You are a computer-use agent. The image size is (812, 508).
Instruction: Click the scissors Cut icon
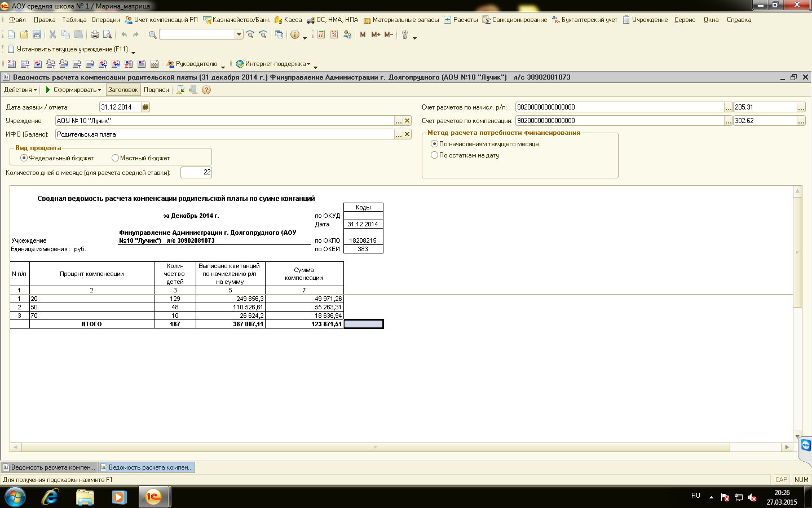[x=52, y=34]
